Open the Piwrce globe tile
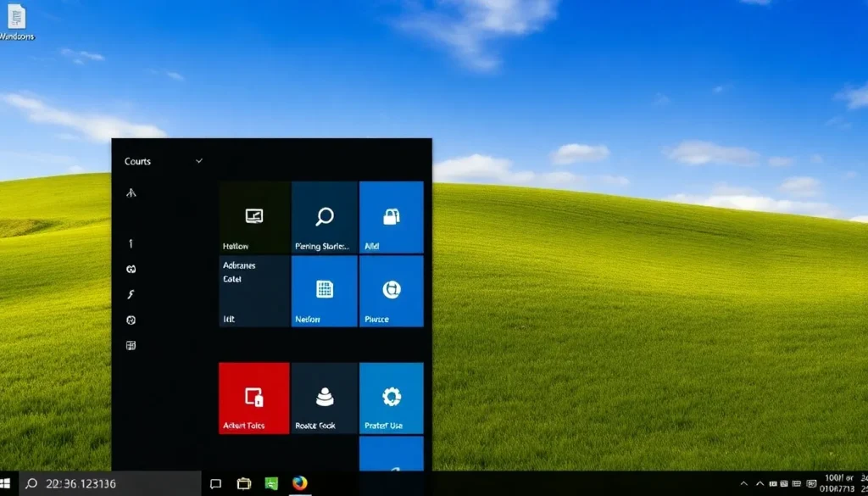Viewport: 868px width, 496px height. [392, 291]
